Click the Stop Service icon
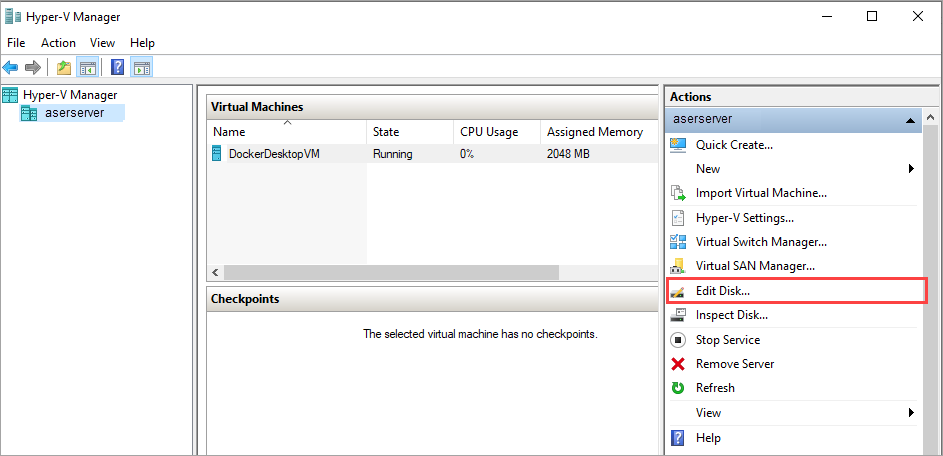 click(678, 340)
